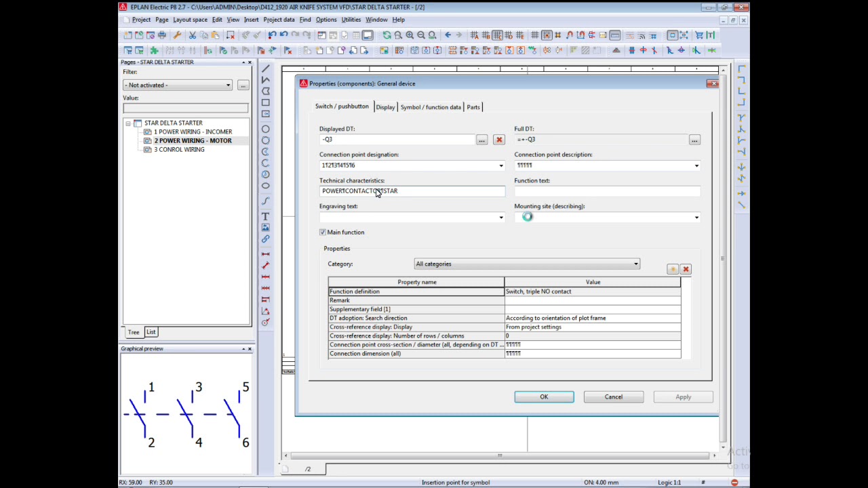Click ellipsis button beside Full DT
Image resolution: width=868 pixels, height=488 pixels.
[694, 140]
